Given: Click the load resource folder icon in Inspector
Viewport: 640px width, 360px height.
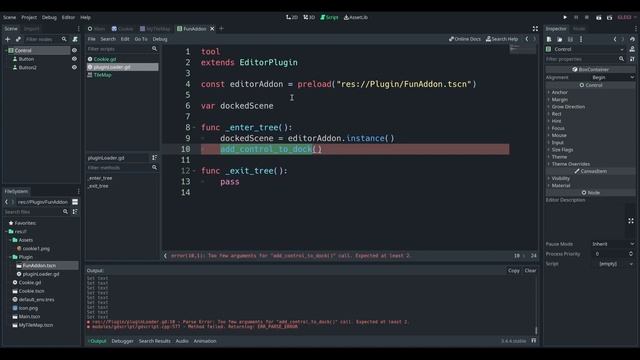Looking at the screenshot, I should coord(560,39).
